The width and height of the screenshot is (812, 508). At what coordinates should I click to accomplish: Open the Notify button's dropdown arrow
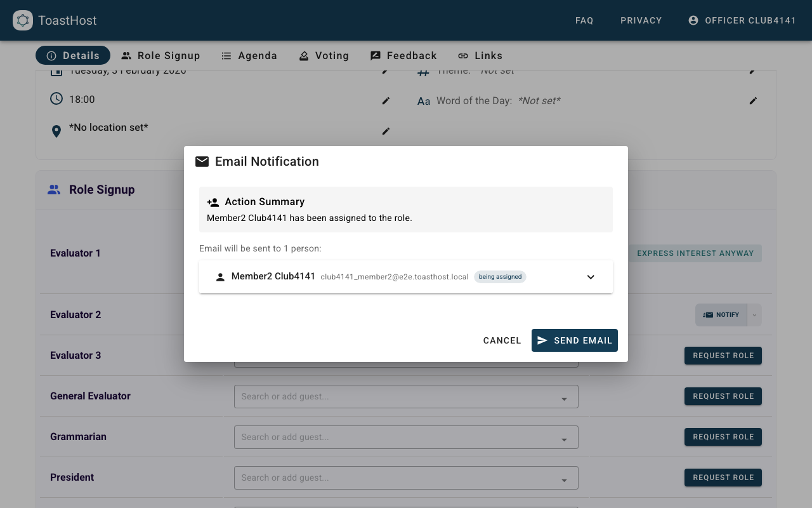tap(754, 314)
